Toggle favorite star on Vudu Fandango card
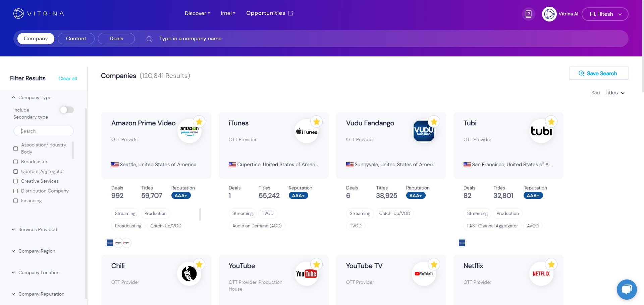 (434, 122)
